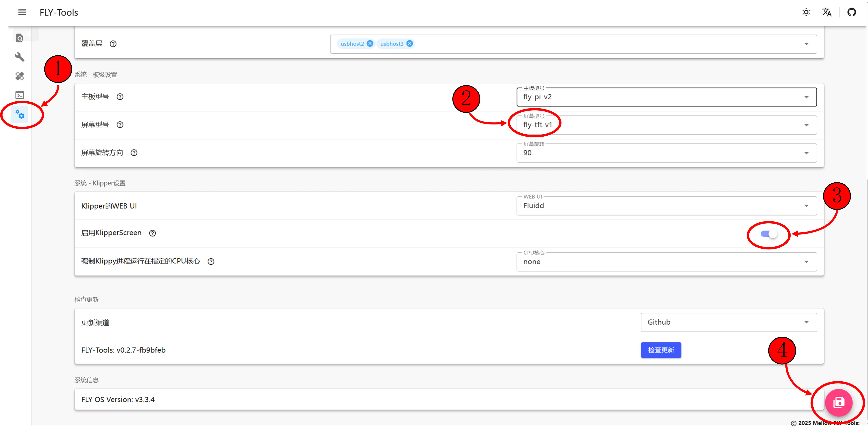Remove the usbhost2 overlay chip
Image resolution: width=868 pixels, height=426 pixels.
click(370, 43)
